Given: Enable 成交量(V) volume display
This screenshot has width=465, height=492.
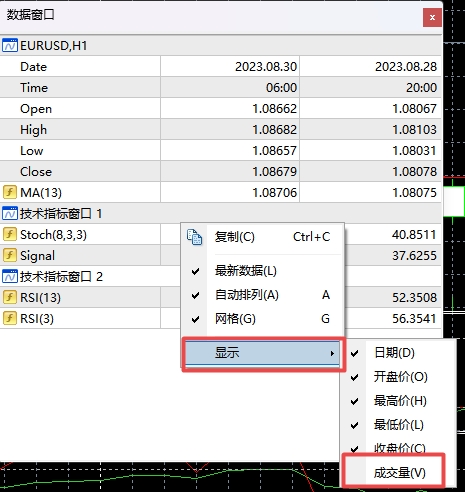Looking at the screenshot, I should [398, 473].
